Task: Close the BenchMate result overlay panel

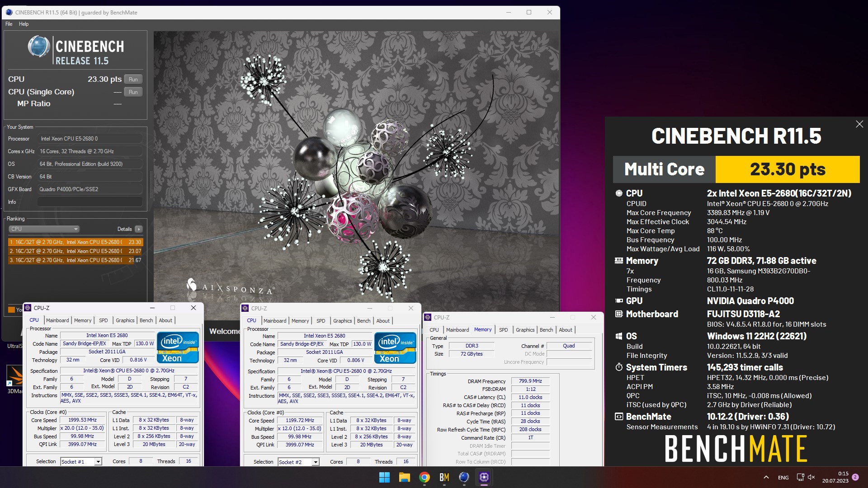Action: 859,124
